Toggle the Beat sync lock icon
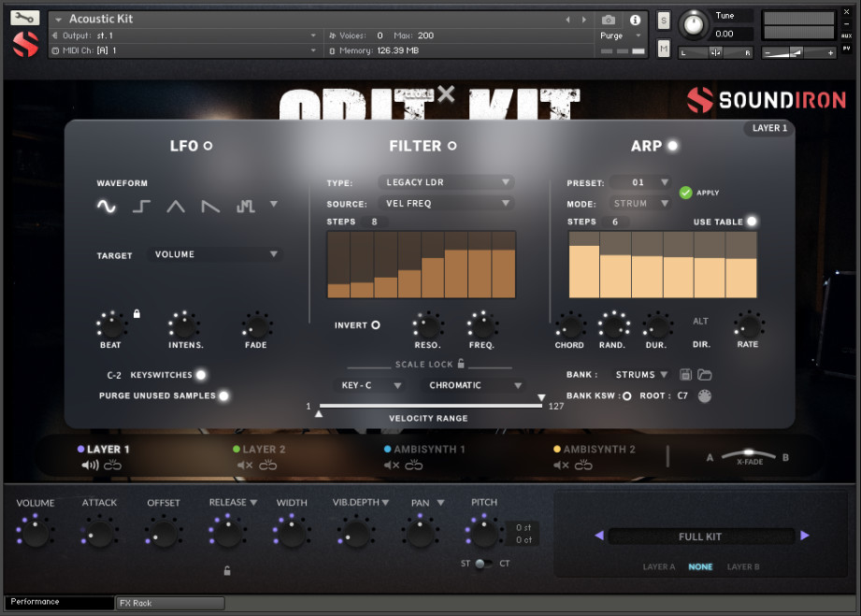 [136, 313]
